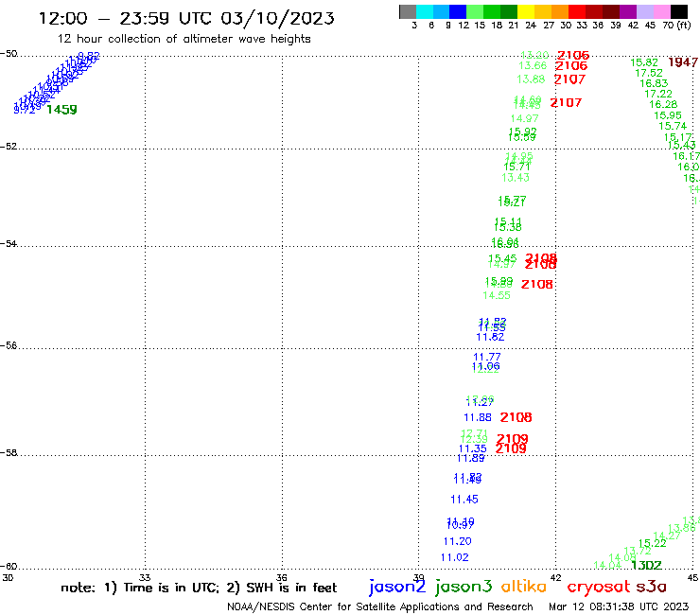The width and height of the screenshot is (700, 615).
Task: Click wave height value 13.43
Action: coord(516,178)
